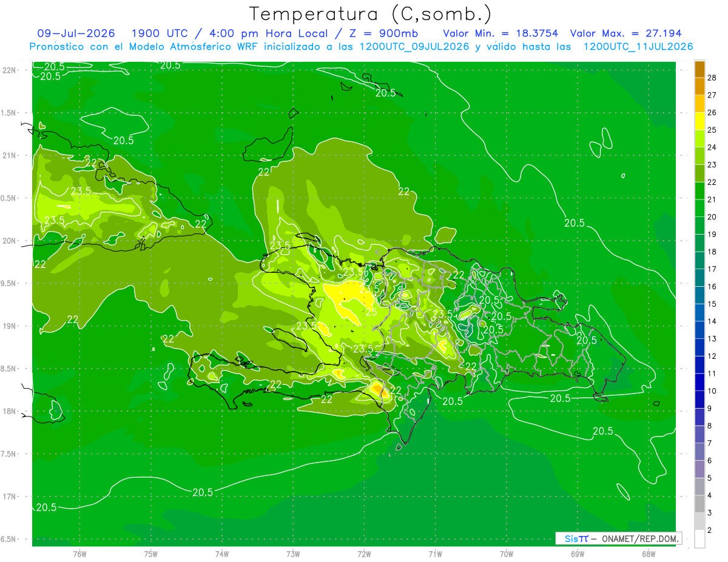This screenshot has width=728, height=562.
Task: Click the '72W' longitude axis label
Action: click(x=364, y=554)
